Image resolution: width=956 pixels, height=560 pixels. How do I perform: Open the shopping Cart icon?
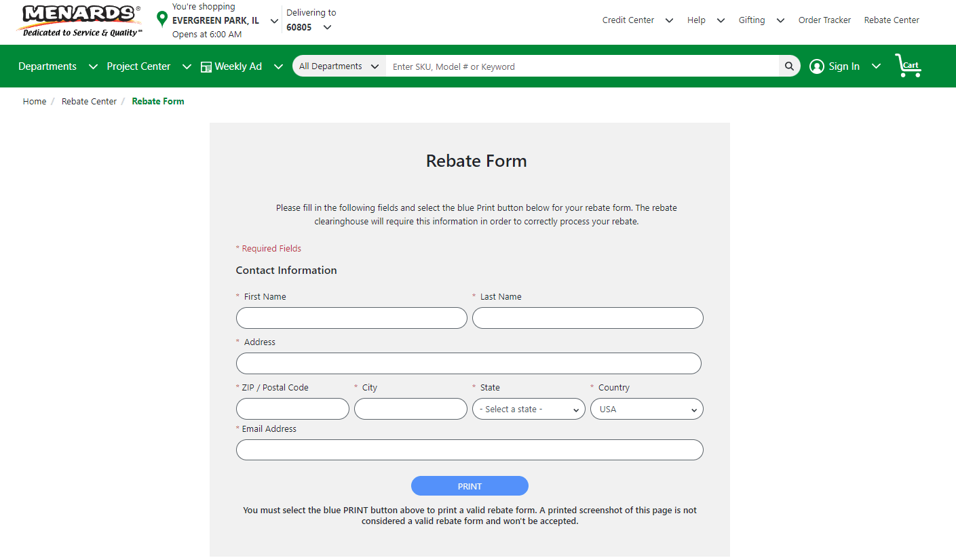[x=909, y=66]
